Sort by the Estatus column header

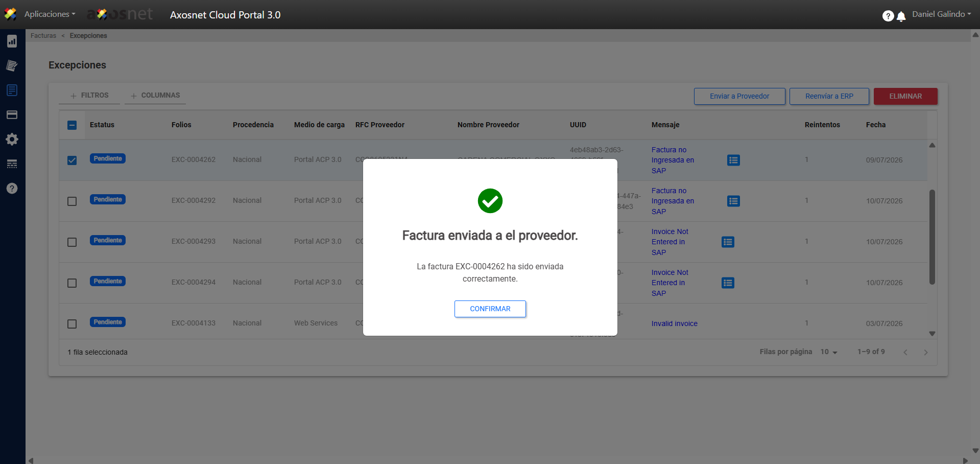pyautogui.click(x=102, y=125)
